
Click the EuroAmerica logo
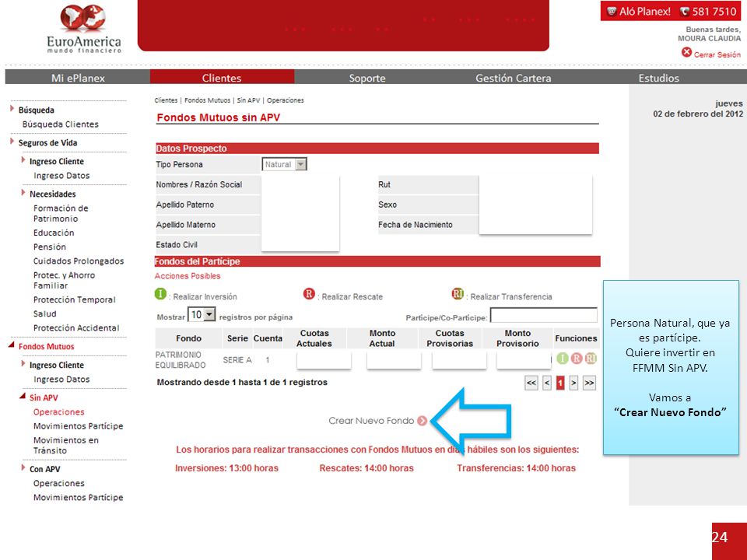(84, 29)
